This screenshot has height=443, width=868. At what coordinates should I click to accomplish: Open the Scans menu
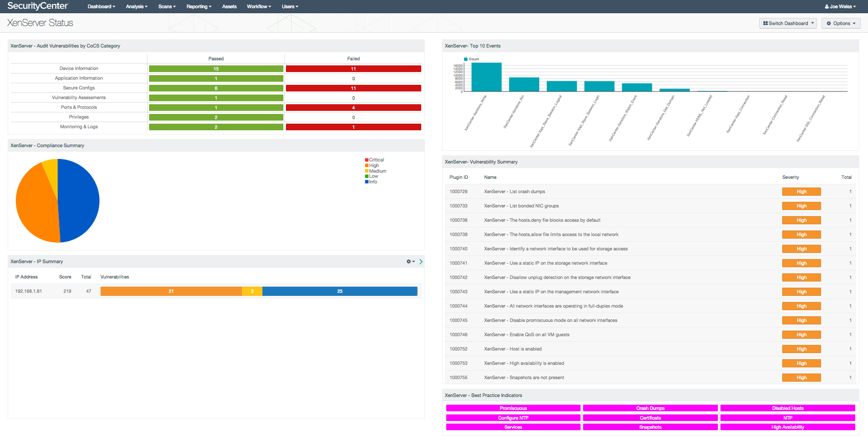[x=167, y=7]
